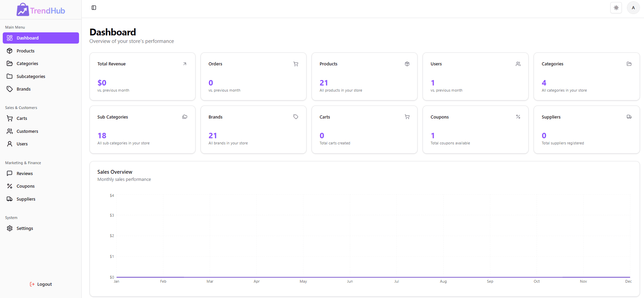This screenshot has height=298, width=644.
Task: Click the Logout arrow icon
Action: [x=32, y=284]
